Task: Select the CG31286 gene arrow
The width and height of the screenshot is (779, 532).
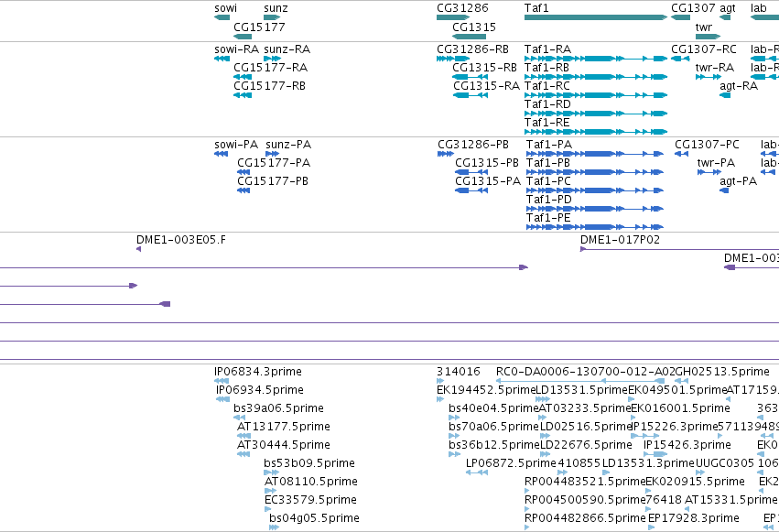Action: [x=453, y=17]
